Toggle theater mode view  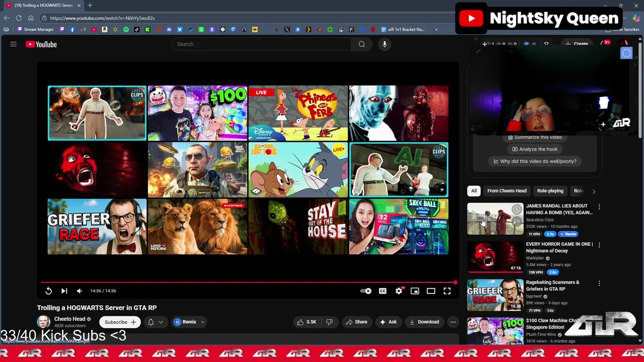(431, 291)
